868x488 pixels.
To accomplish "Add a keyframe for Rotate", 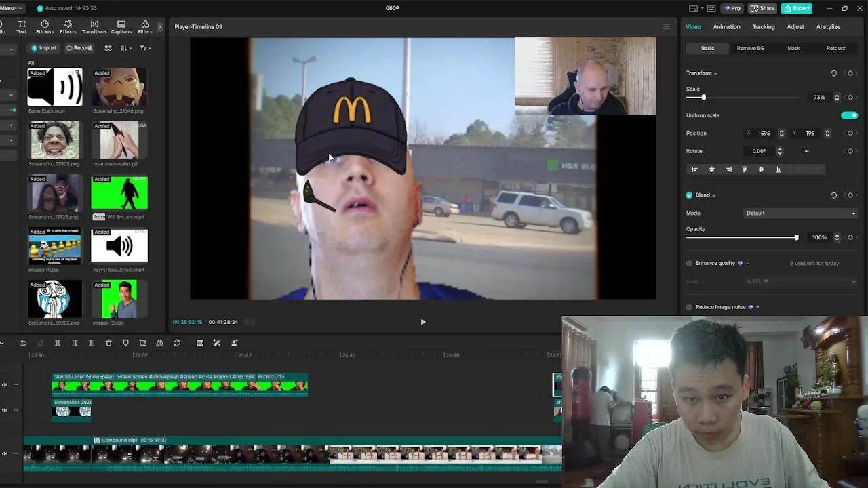I will click(850, 151).
